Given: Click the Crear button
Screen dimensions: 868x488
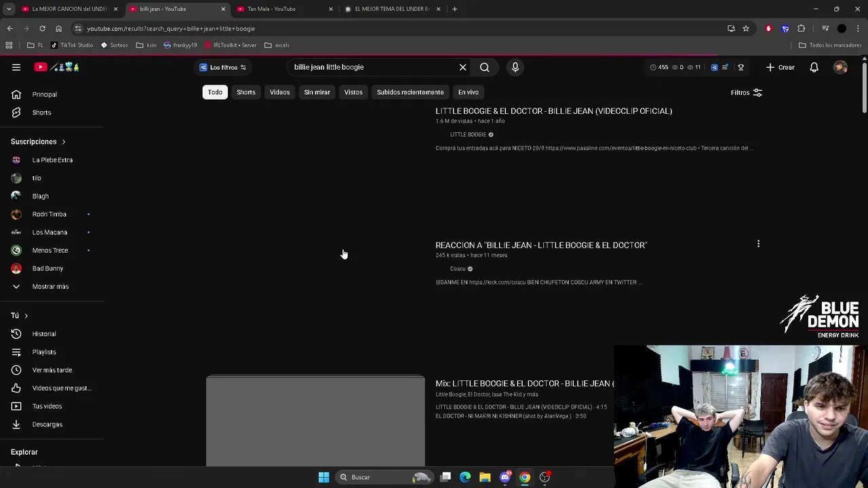Looking at the screenshot, I should tap(780, 67).
